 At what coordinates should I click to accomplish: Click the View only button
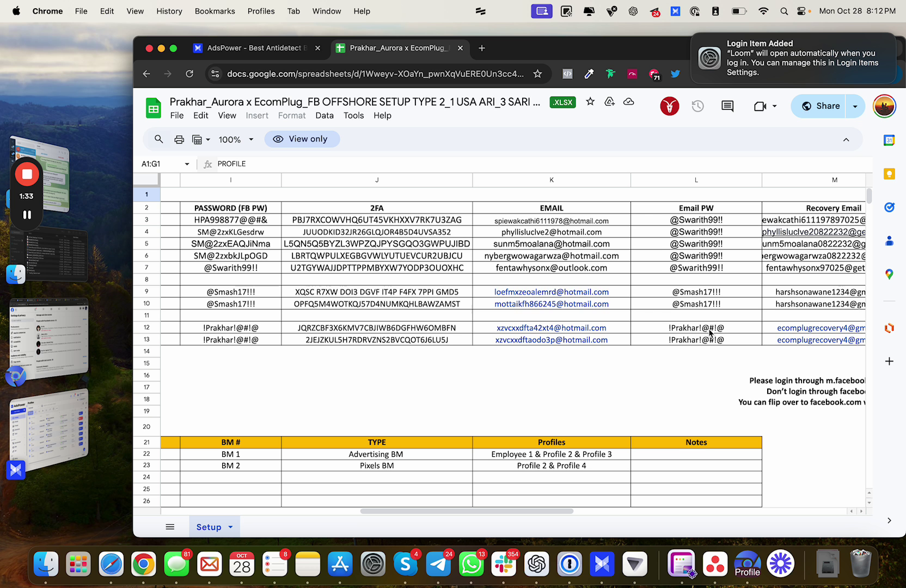click(x=302, y=139)
